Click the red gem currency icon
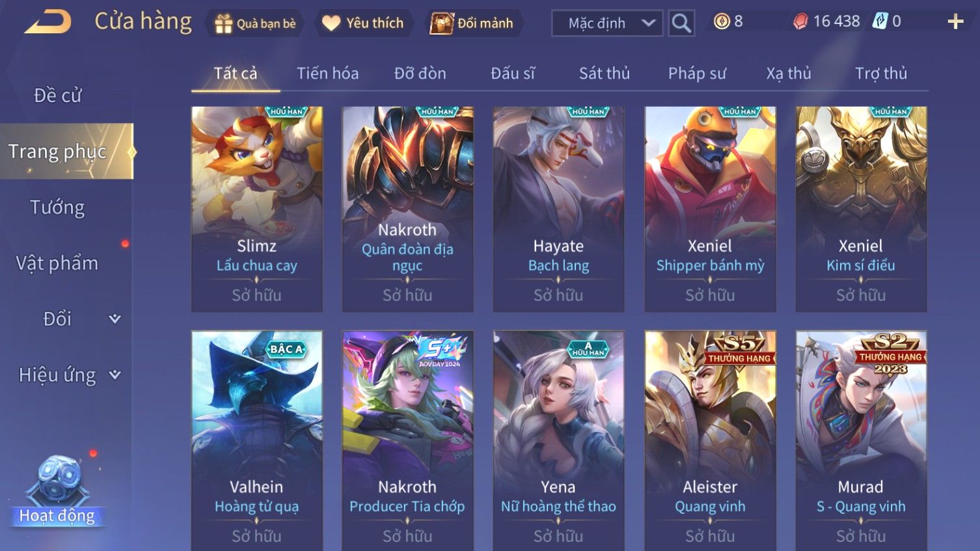This screenshot has width=980, height=551. [800, 21]
